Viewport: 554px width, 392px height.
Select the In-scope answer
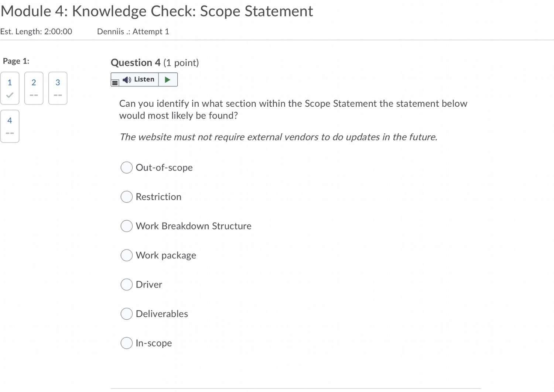pos(126,343)
